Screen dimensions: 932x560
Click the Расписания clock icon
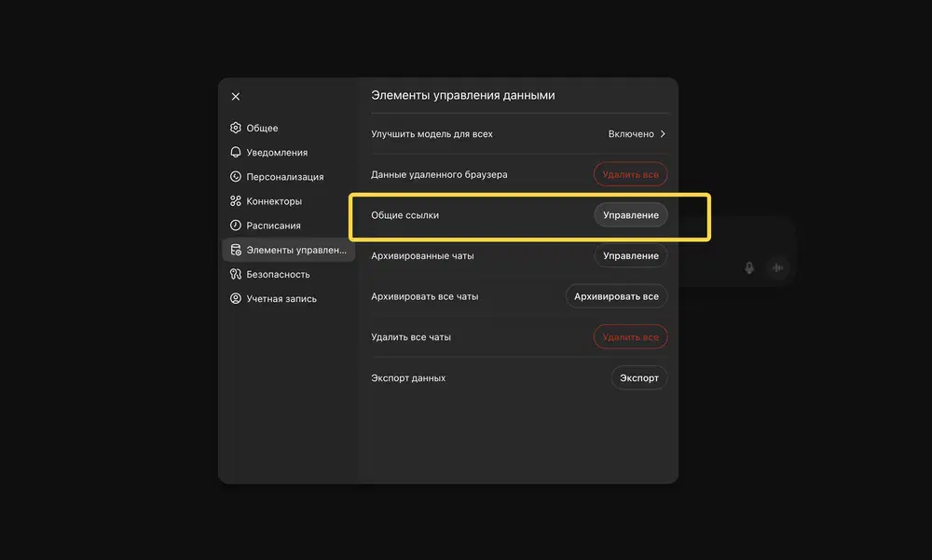(236, 225)
